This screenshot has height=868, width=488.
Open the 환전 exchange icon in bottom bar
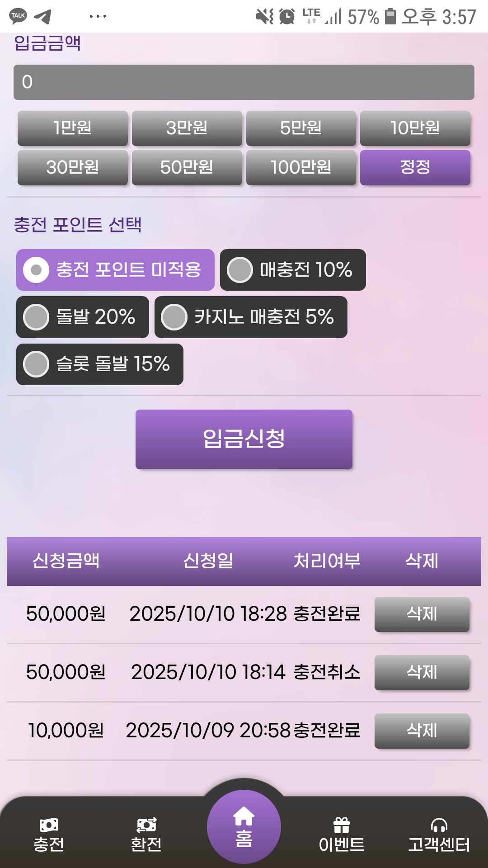tap(146, 826)
